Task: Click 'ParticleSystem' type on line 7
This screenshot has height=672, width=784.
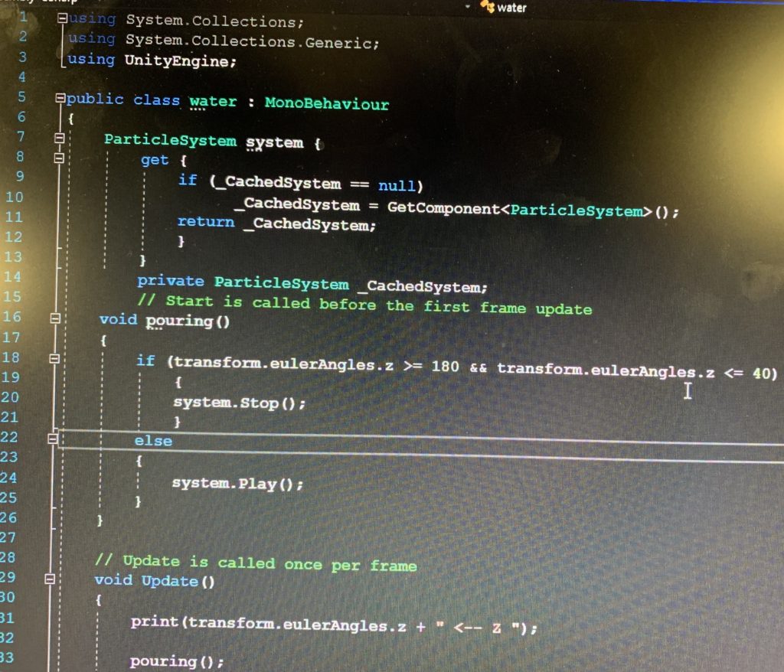Action: click(x=170, y=140)
